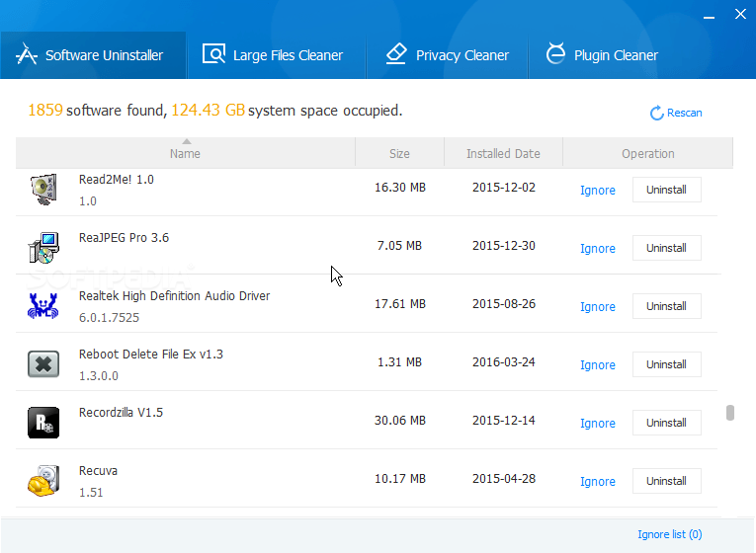
Task: Ignore ReaJPEG Pro 3.6
Action: (x=597, y=248)
